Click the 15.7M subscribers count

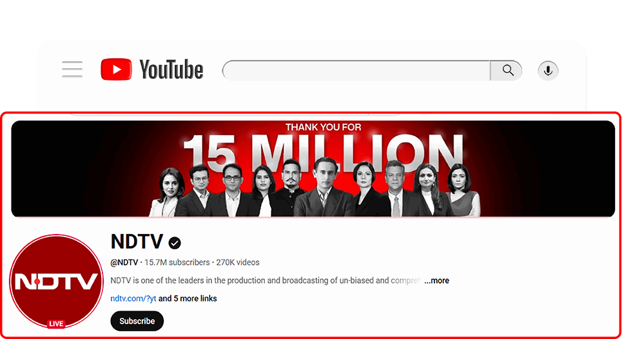[177, 262]
